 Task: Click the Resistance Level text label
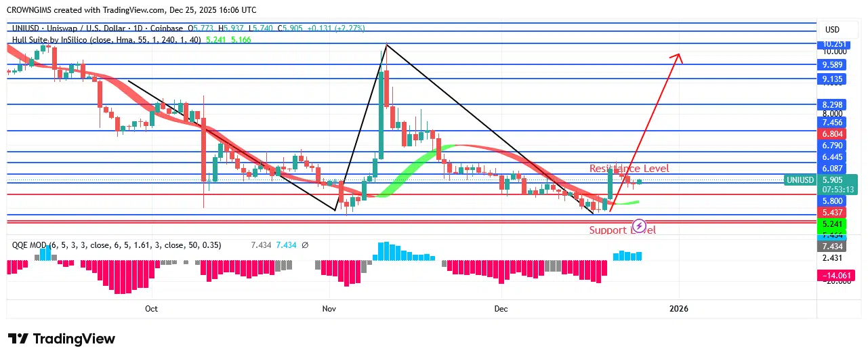(629, 168)
